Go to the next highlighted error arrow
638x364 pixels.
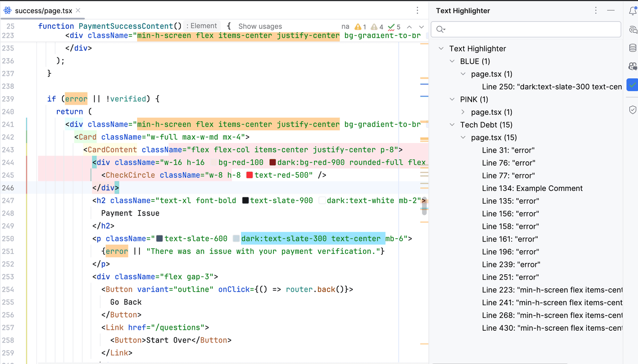(421, 27)
